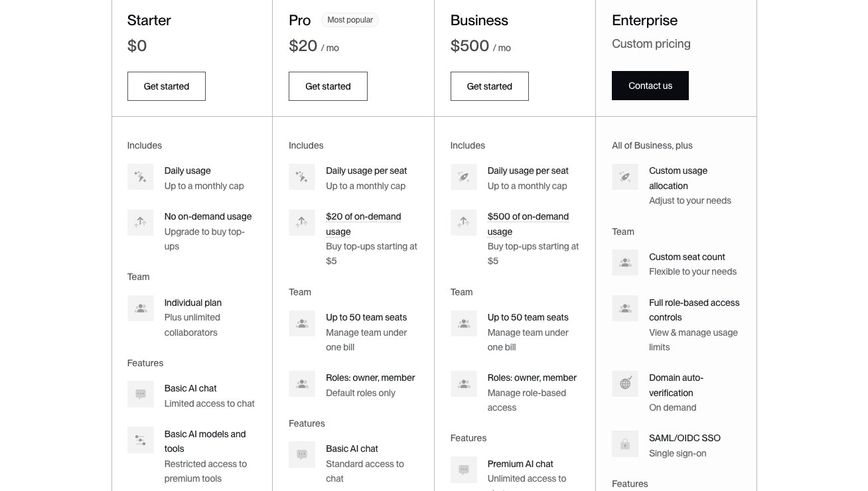Viewport: 868px width, 491px height.
Task: Click the Individual plan icon under Starter Team
Action: click(x=141, y=308)
